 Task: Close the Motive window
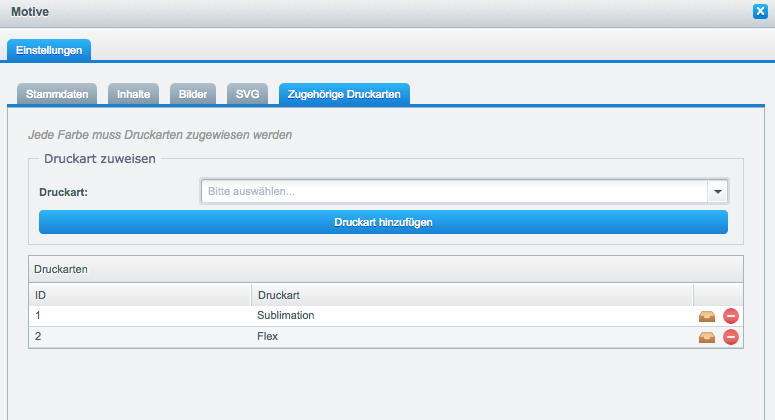[x=759, y=12]
